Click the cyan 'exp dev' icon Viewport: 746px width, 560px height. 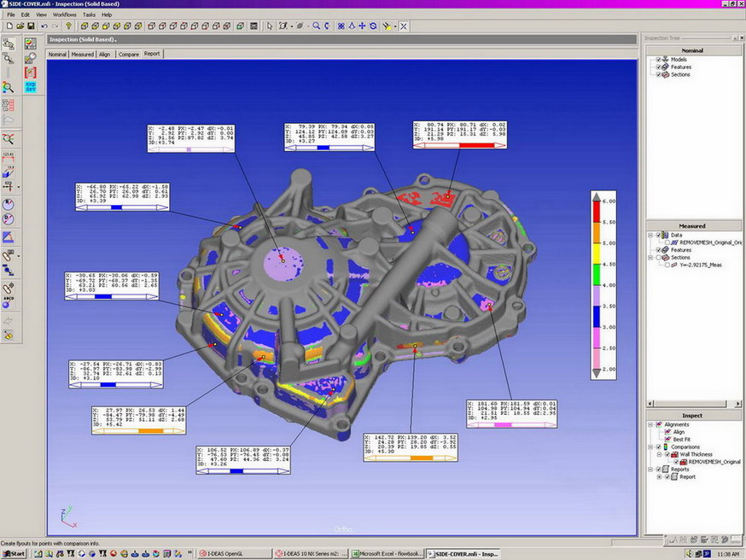click(31, 86)
